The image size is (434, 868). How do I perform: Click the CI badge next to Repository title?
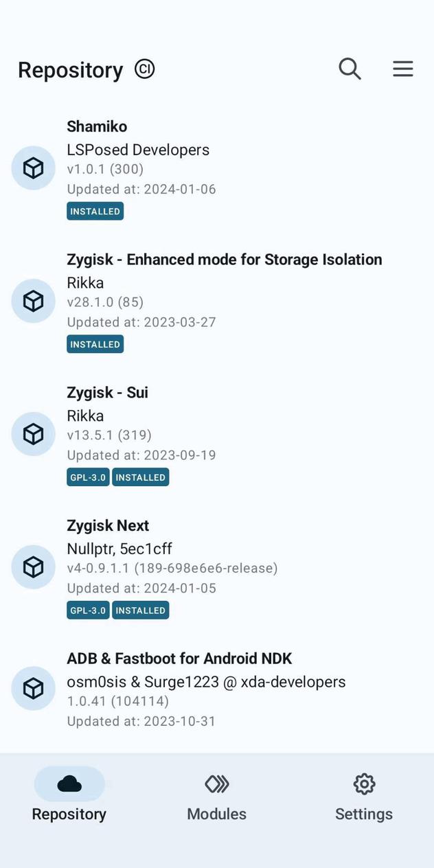pyautogui.click(x=144, y=69)
